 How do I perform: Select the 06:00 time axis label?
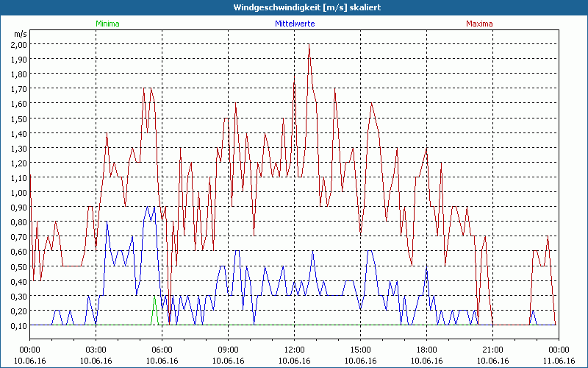point(162,350)
